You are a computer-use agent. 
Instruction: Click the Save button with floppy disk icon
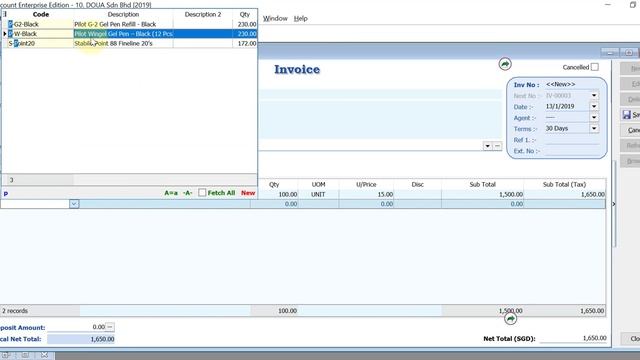pos(631,115)
